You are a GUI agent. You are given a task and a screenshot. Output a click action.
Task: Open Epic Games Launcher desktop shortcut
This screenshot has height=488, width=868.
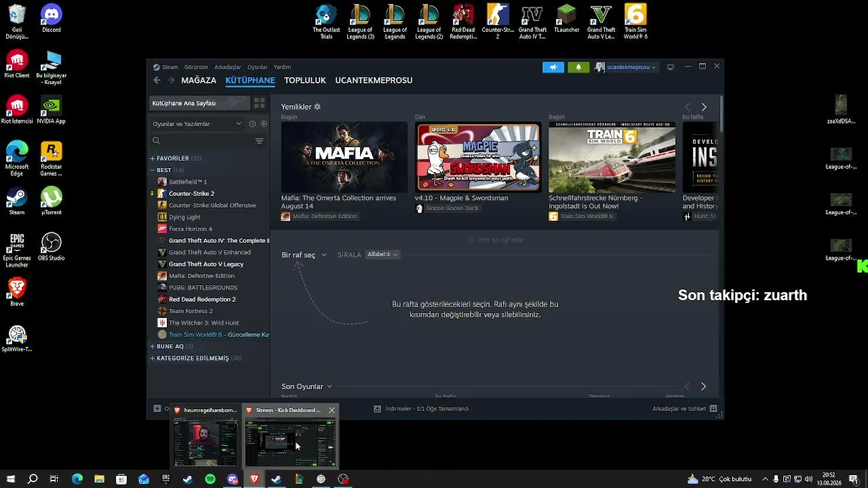(17, 250)
